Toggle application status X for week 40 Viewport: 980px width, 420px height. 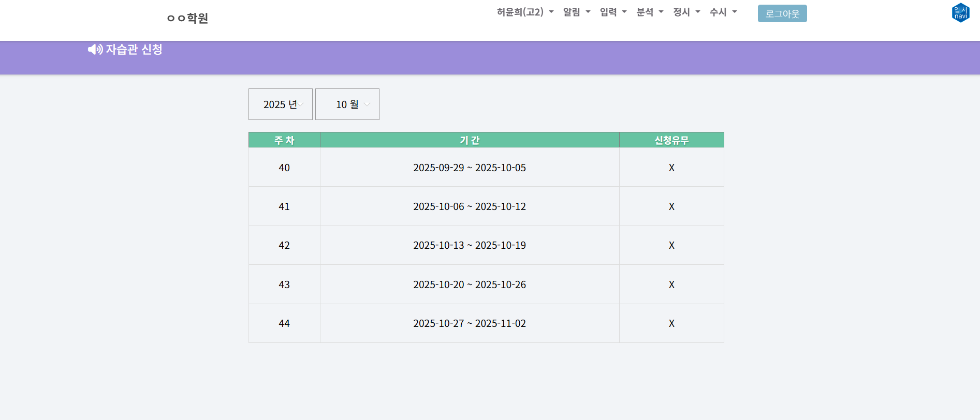(x=671, y=168)
